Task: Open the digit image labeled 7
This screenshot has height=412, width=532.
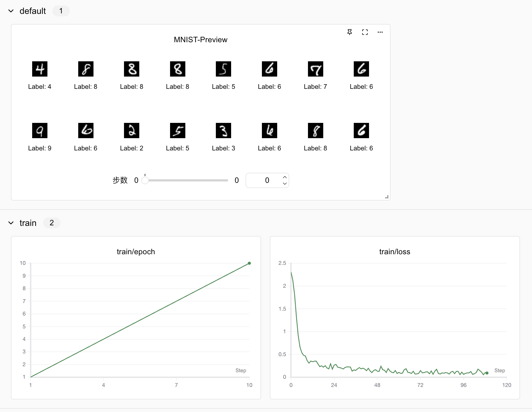Action: tap(316, 69)
